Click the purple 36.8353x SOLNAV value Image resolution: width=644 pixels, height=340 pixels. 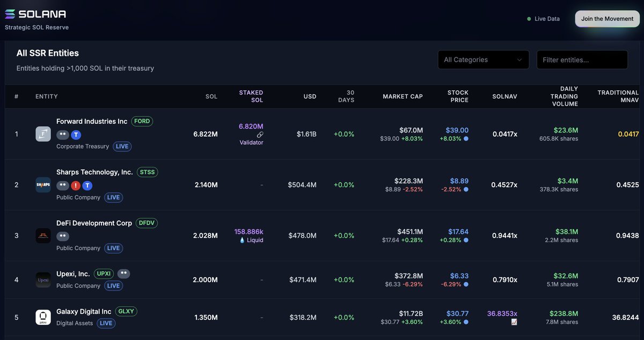(502, 313)
